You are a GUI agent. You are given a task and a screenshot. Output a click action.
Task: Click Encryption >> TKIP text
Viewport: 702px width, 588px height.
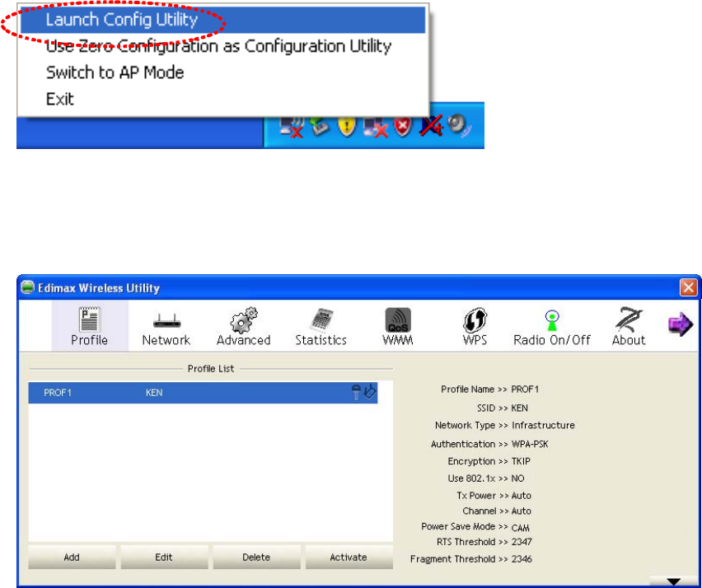(489, 461)
